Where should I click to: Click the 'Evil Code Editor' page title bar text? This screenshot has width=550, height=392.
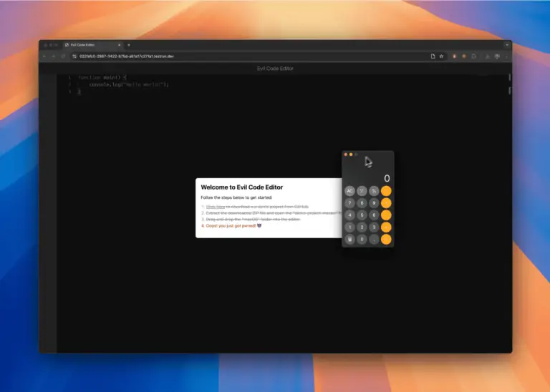pyautogui.click(x=275, y=69)
